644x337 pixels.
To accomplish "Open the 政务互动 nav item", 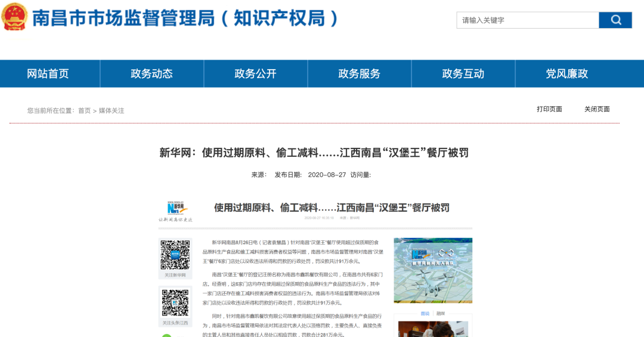I will pos(463,73).
